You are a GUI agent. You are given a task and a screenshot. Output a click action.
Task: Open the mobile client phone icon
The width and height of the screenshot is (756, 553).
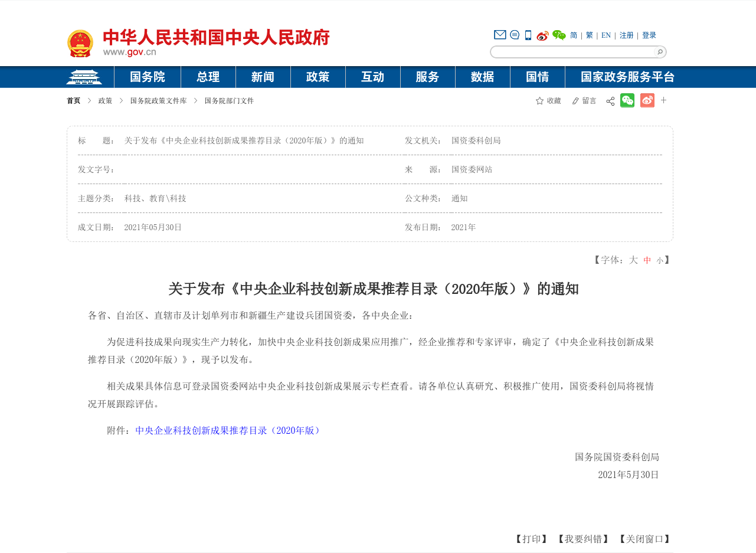click(x=527, y=35)
